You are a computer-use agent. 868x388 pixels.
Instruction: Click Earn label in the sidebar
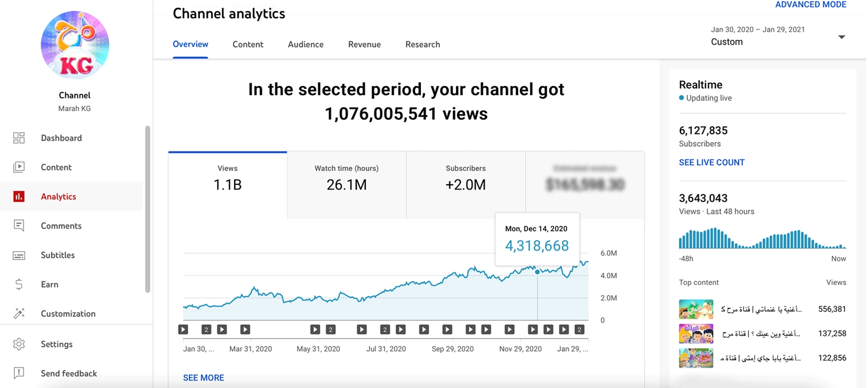coord(49,284)
